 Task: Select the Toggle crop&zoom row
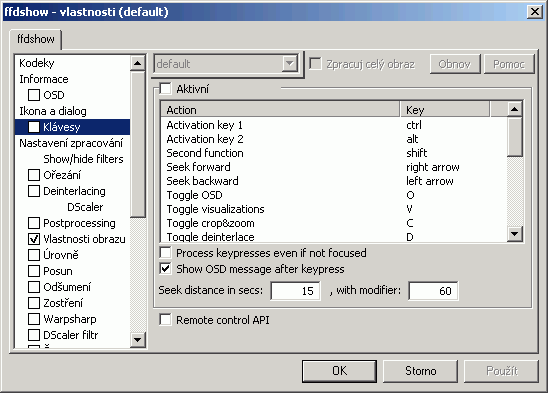tap(334, 223)
